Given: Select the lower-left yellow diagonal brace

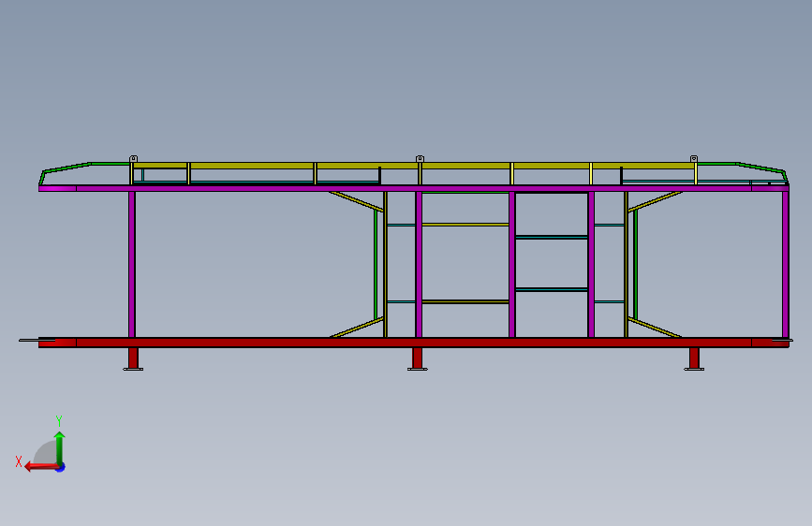Looking at the screenshot, I should point(356,328).
